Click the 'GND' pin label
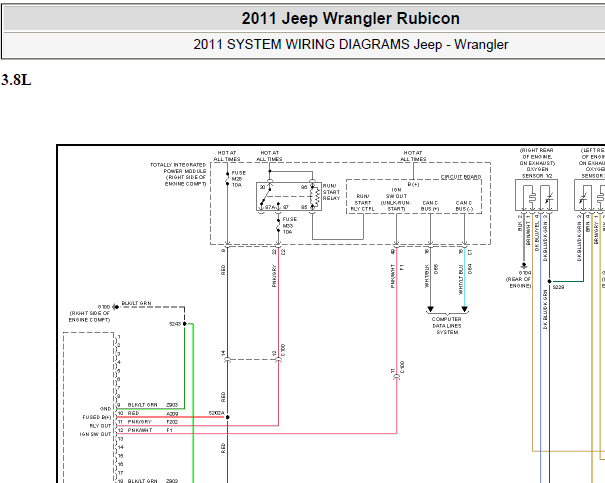The width and height of the screenshot is (605, 483). (x=105, y=409)
